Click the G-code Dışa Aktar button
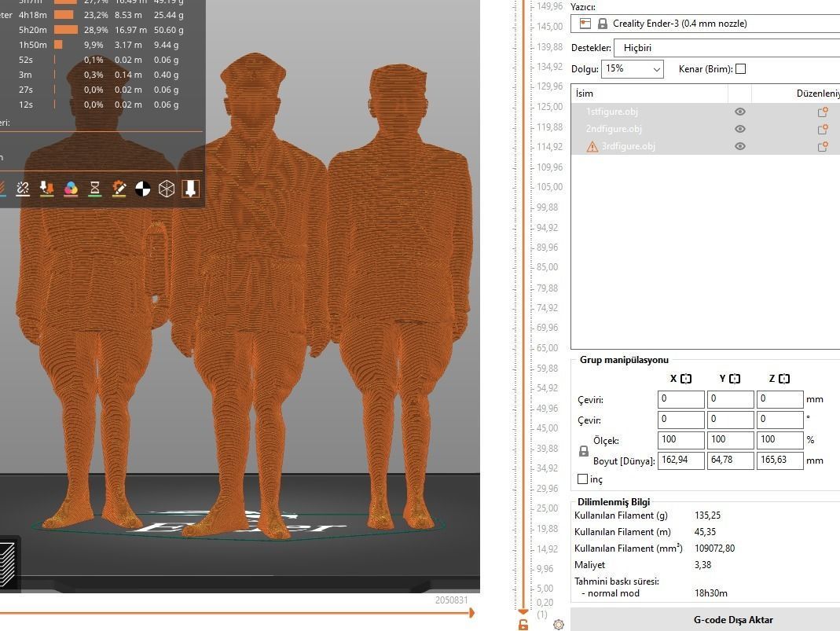The image size is (840, 631). pyautogui.click(x=733, y=619)
